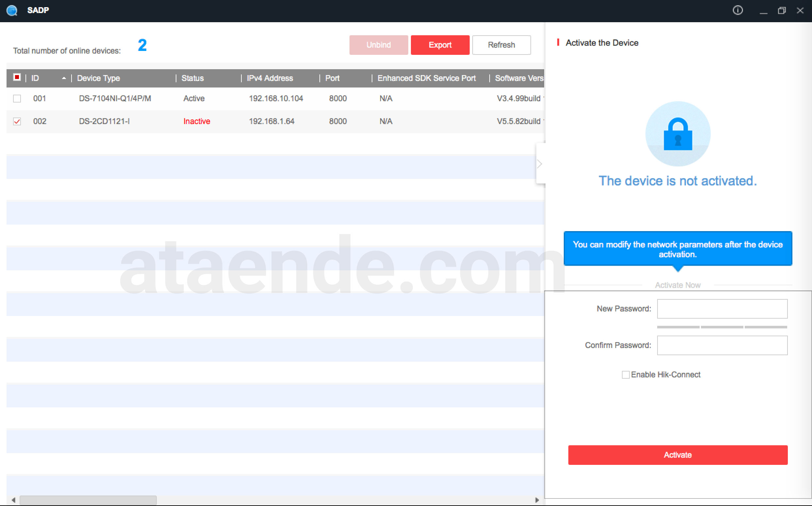Click the Activate the Device heading

point(602,43)
